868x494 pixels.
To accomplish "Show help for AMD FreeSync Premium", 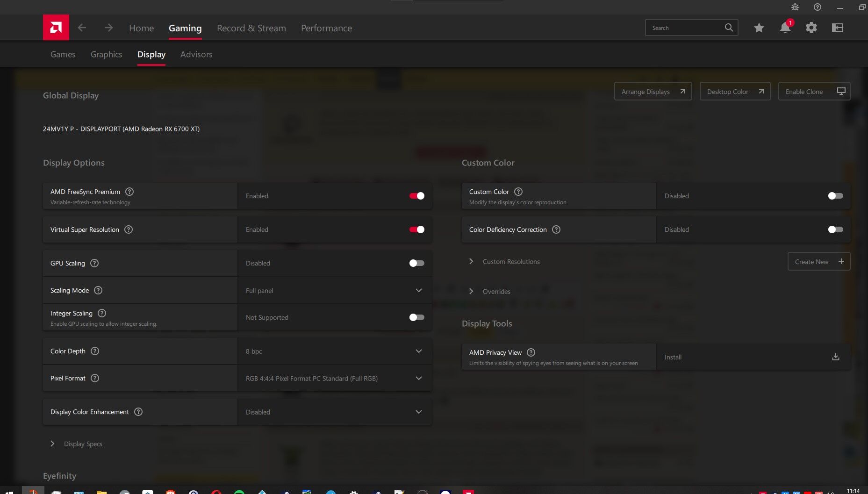I will tap(130, 192).
